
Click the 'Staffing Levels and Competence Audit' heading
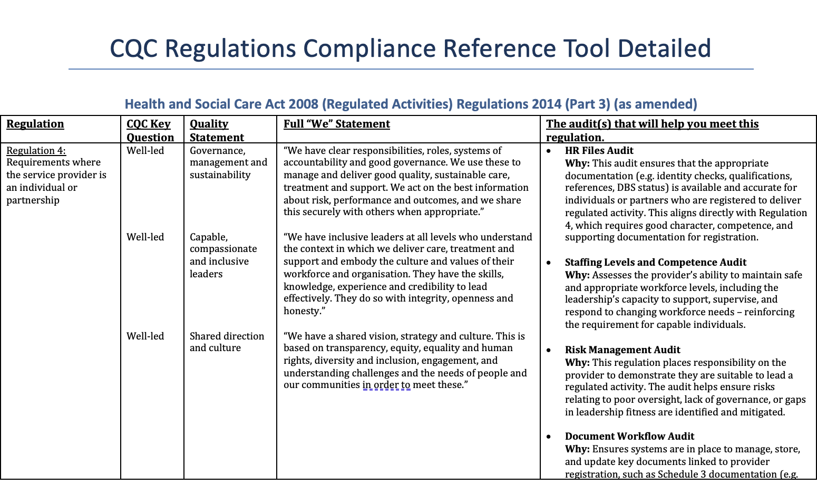click(655, 263)
